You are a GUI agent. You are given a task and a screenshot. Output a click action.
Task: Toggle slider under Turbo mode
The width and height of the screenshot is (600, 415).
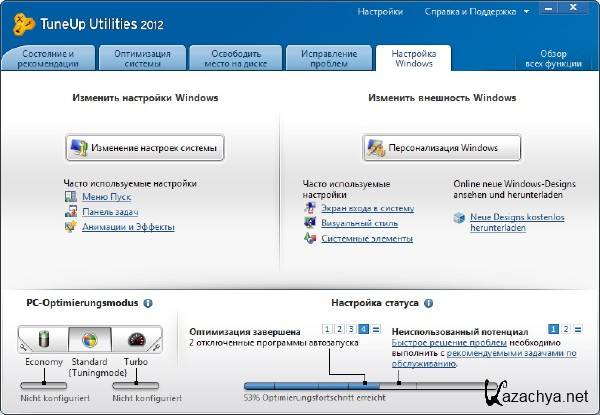pos(136,384)
